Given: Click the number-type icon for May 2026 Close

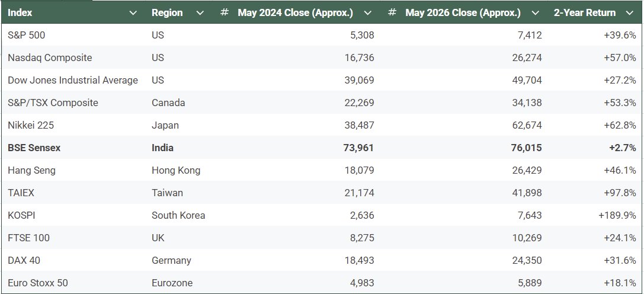Looking at the screenshot, I should pos(392,13).
